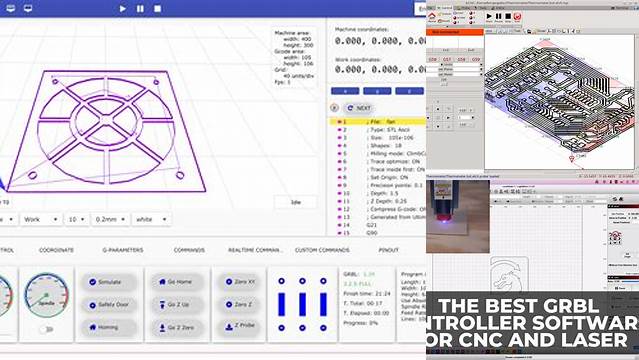Click the NEXT button above G-code list
Viewport: 639px width, 360px height.
pos(359,108)
